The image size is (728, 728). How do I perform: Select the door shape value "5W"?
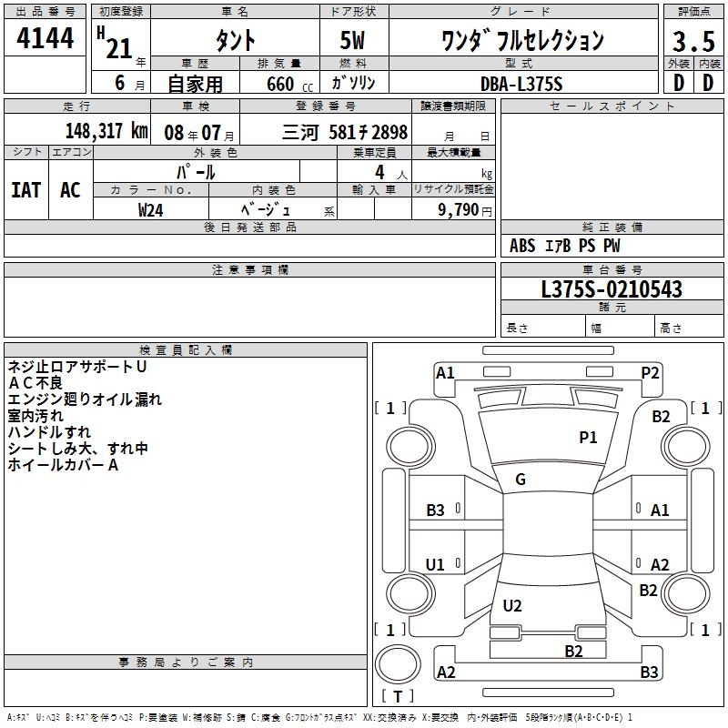pos(352,40)
